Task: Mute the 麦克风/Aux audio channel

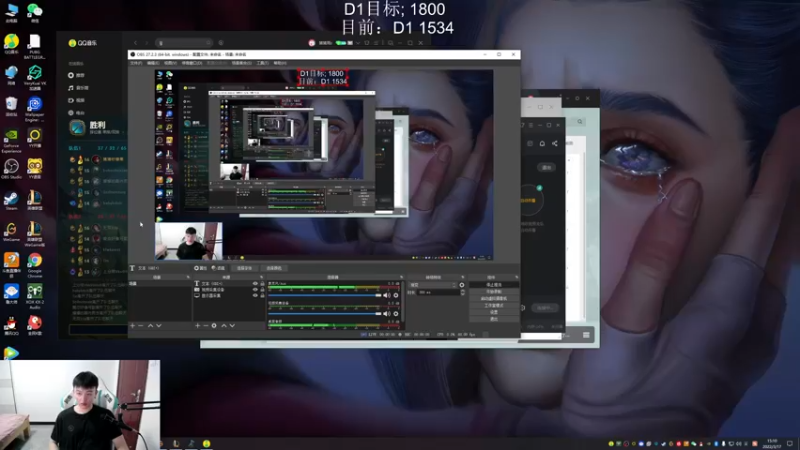Action: (x=387, y=295)
